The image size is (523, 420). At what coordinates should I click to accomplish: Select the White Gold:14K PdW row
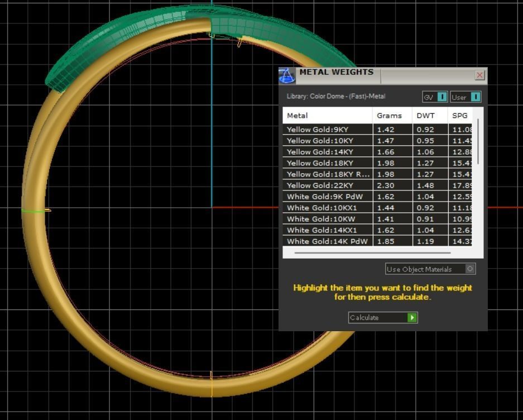point(377,241)
